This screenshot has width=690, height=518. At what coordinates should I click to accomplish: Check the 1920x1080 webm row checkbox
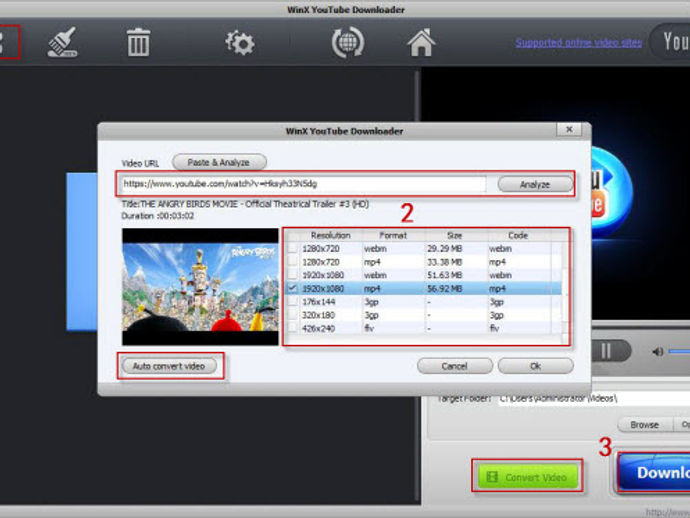[292, 275]
